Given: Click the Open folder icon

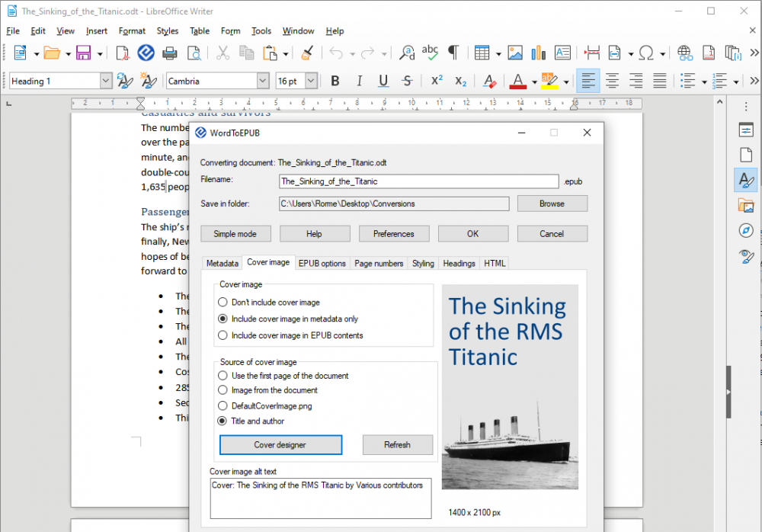Looking at the screenshot, I should pos(52,53).
